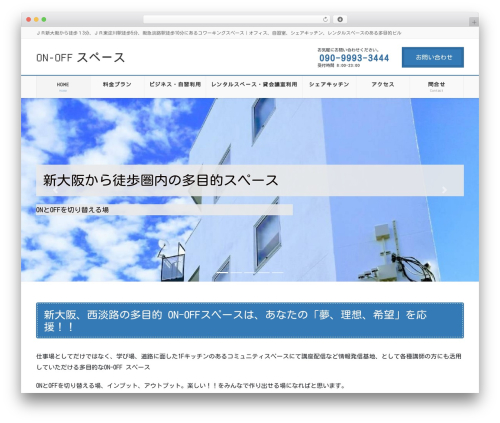This screenshot has width=500, height=423.
Task: Click the browser reload icon
Action: tap(325, 20)
